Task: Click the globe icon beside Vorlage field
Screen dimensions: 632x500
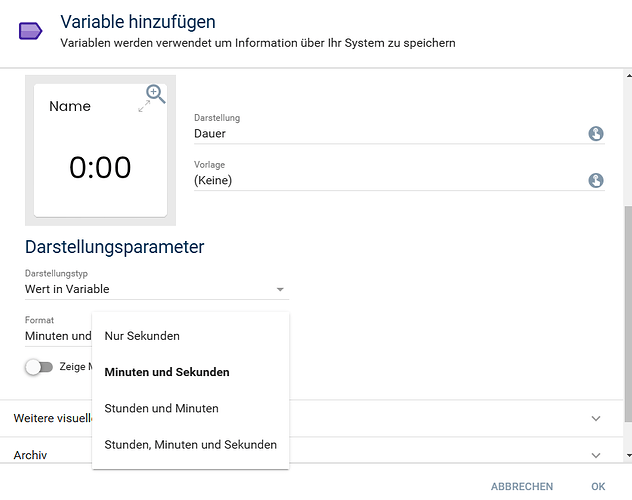Action: pyautogui.click(x=596, y=181)
